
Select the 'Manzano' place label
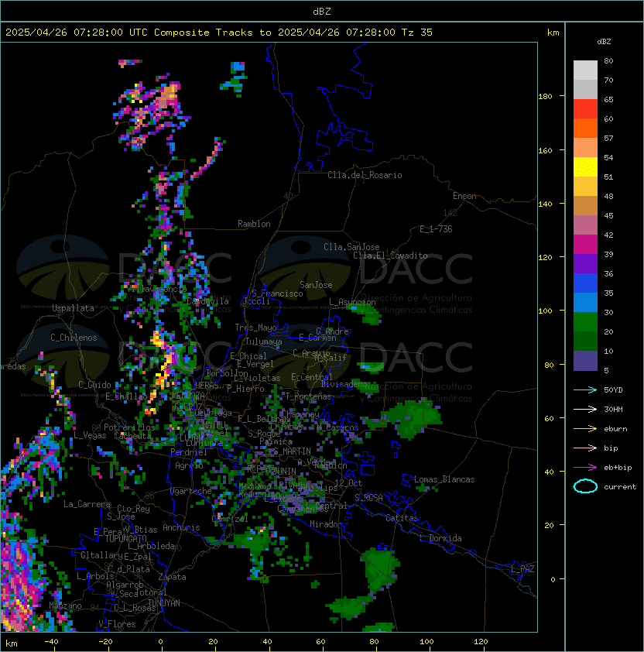tap(65, 606)
